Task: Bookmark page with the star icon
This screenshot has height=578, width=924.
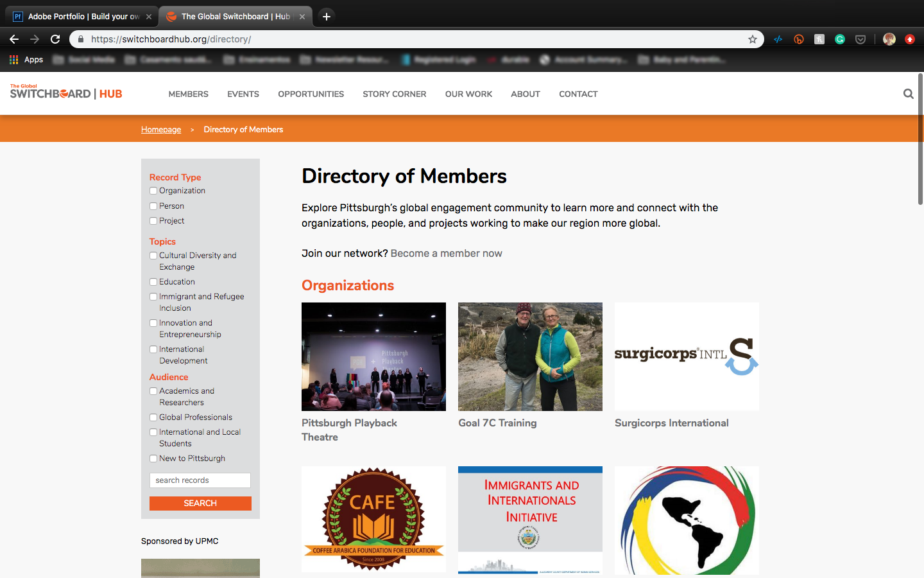Action: [x=753, y=39]
